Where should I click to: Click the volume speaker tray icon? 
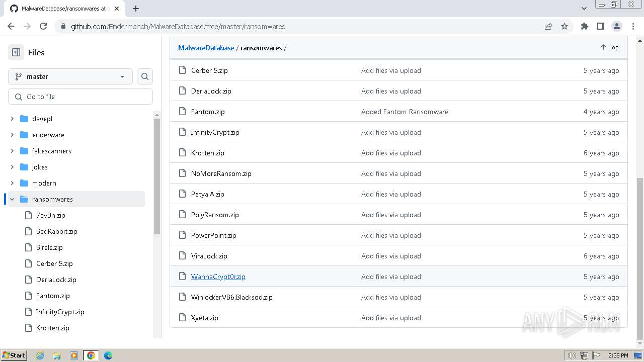pos(572,355)
